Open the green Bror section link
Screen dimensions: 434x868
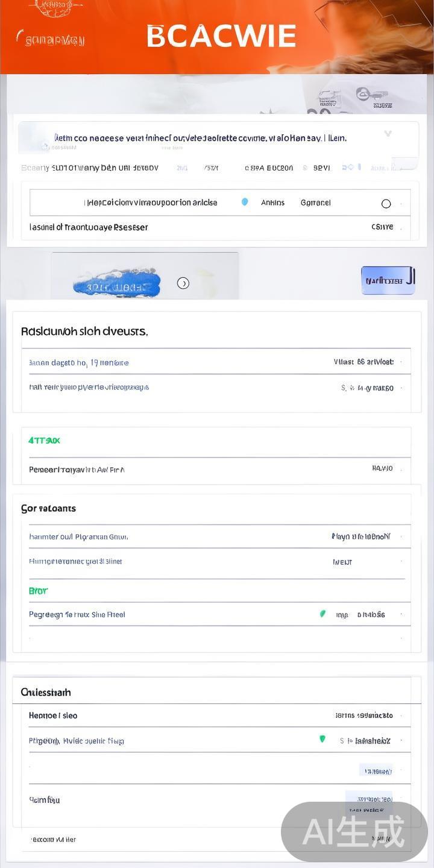[x=38, y=591]
